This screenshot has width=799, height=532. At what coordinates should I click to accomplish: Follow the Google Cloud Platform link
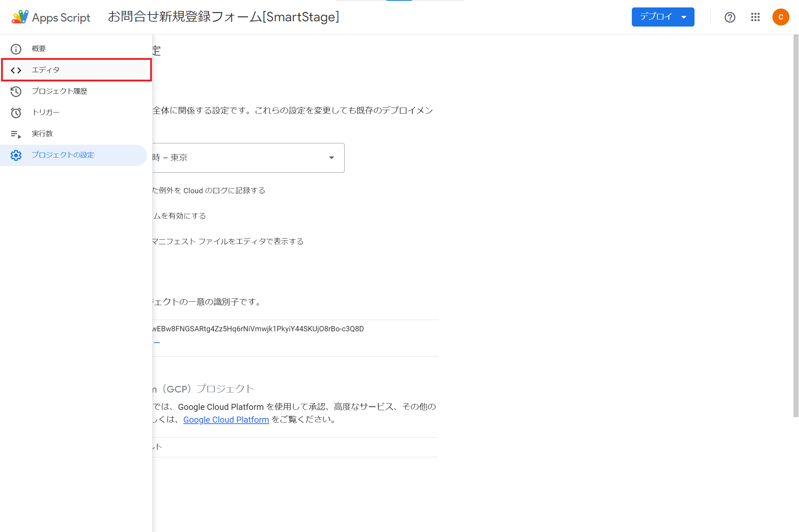coord(226,420)
